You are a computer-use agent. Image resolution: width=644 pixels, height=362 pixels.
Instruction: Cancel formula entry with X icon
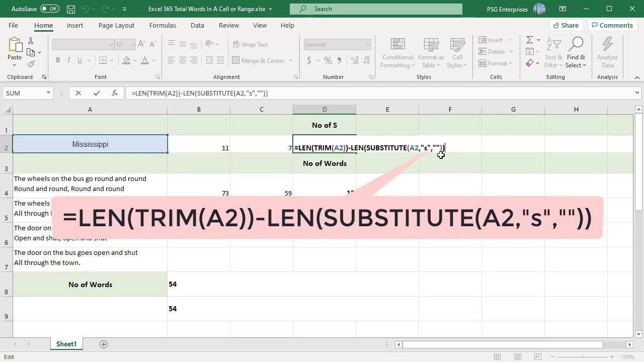[x=78, y=93]
